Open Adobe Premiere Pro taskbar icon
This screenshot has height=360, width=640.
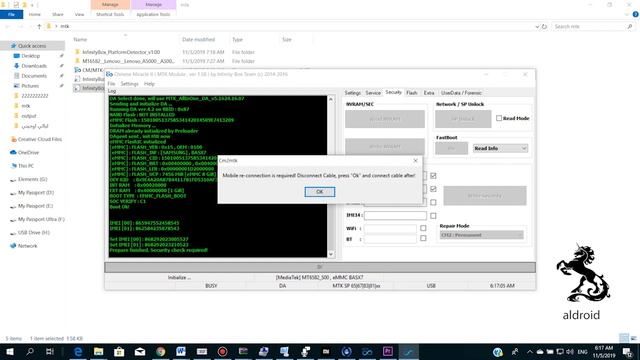[x=388, y=351]
